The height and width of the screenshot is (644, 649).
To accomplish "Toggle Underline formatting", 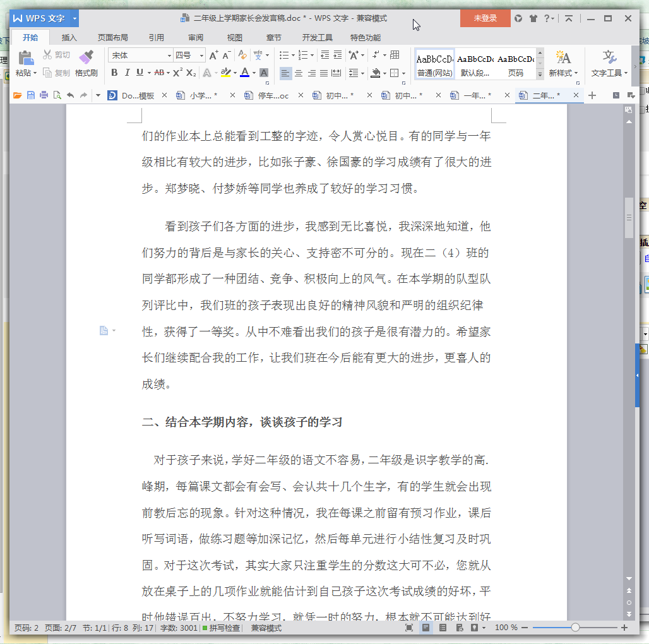I will pyautogui.click(x=140, y=73).
